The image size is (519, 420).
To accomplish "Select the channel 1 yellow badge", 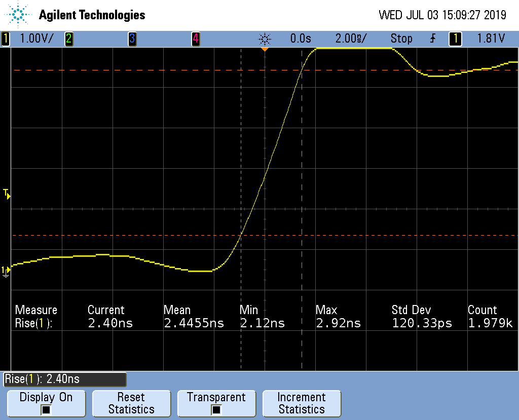I will click(x=6, y=39).
